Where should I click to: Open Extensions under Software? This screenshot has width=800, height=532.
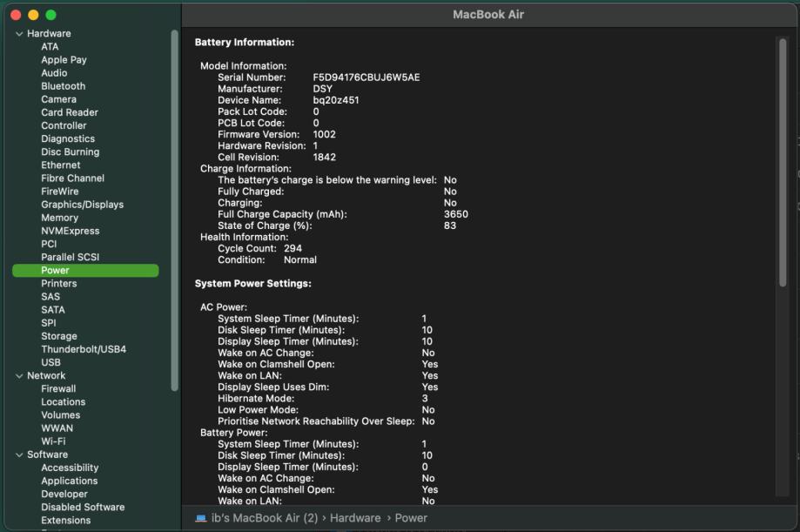(66, 521)
